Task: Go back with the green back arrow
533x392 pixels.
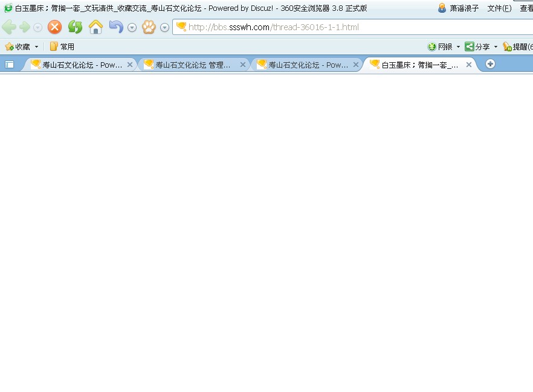Action: (9, 27)
